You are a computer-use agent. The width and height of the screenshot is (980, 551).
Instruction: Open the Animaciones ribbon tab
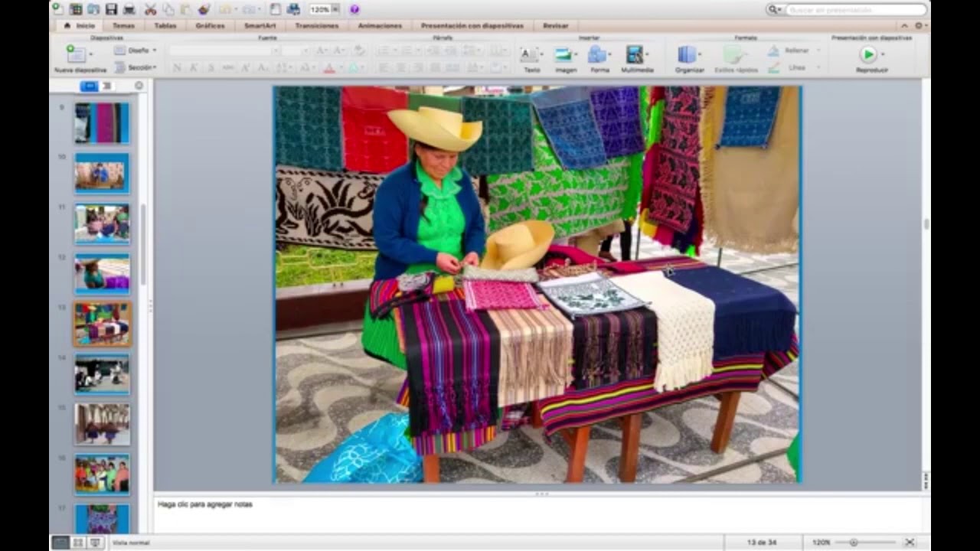pos(380,25)
